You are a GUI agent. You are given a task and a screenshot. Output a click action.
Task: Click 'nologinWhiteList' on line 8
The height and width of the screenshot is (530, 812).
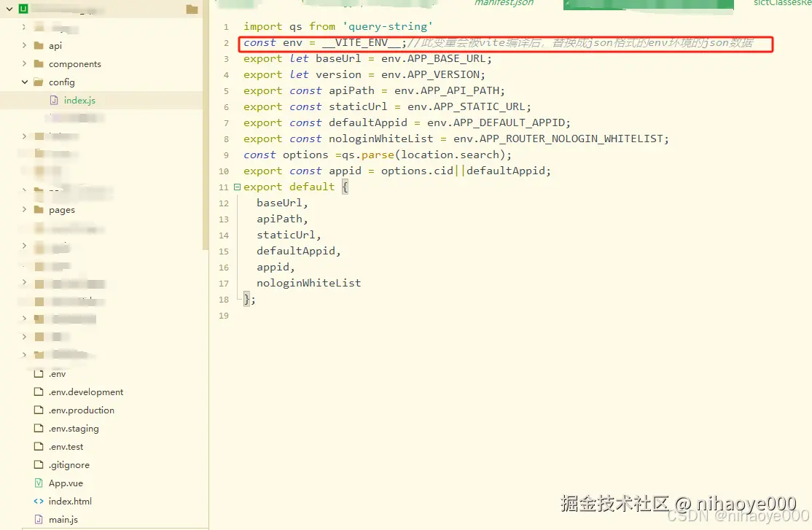pos(380,139)
